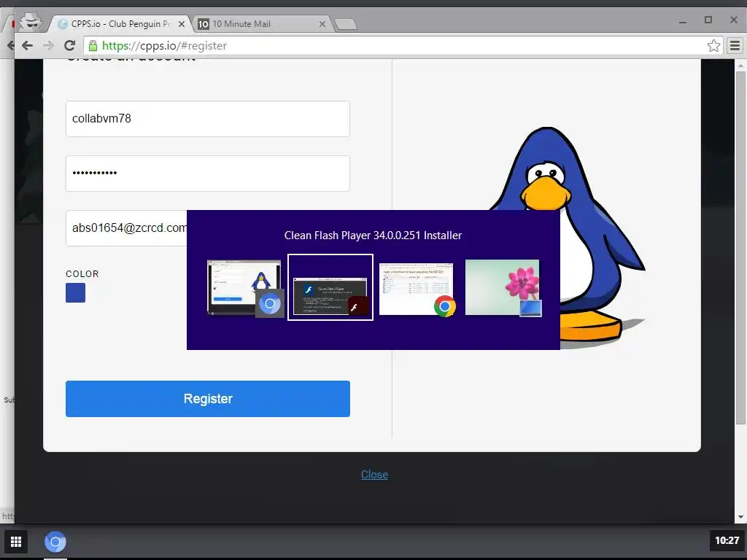This screenshot has width=747, height=560.
Task: Click the scrollbar down arrow
Action: pyautogui.click(x=740, y=517)
